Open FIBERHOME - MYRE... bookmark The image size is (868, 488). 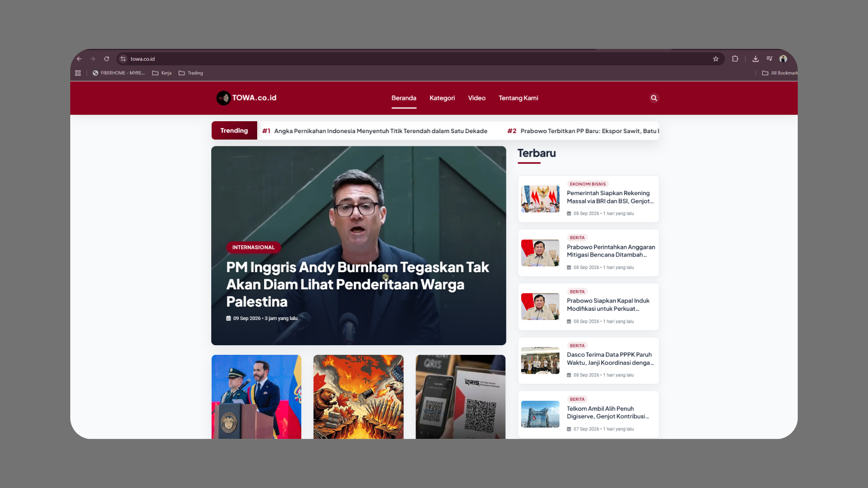[118, 73]
